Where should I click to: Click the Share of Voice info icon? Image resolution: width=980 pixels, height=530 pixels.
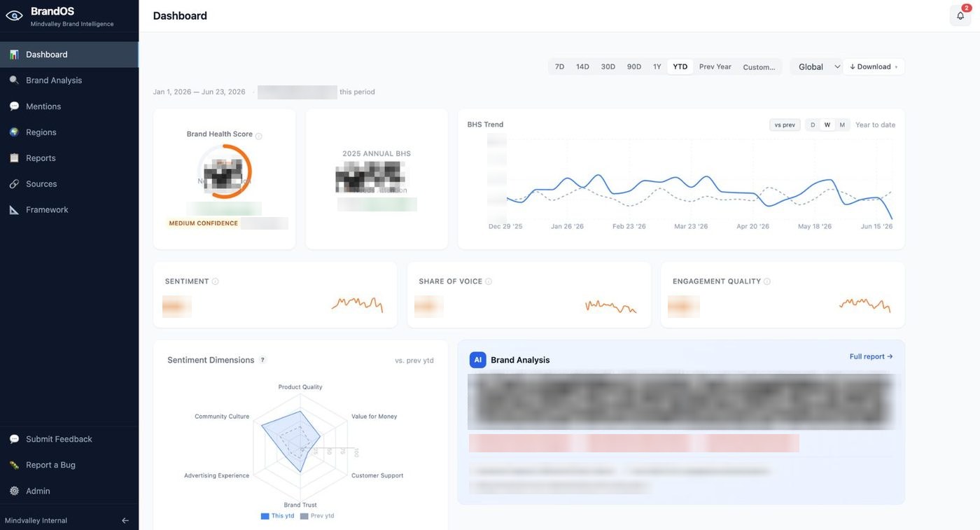[489, 281]
